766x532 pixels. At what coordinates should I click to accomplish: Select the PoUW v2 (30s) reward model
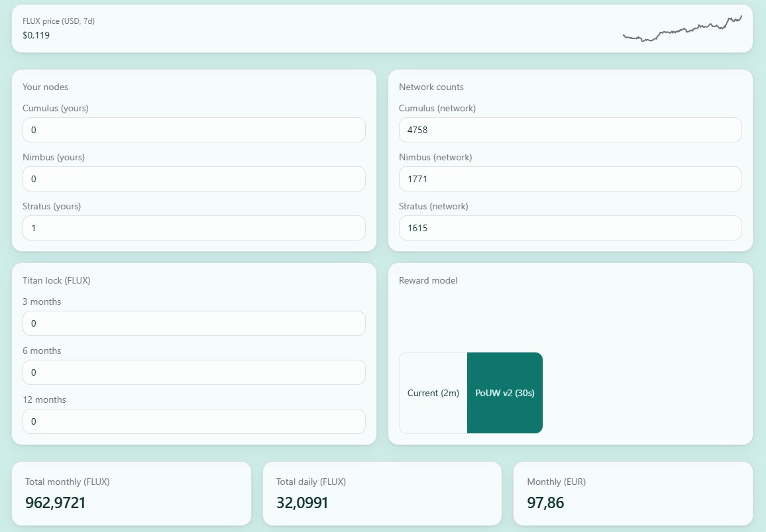pos(505,393)
